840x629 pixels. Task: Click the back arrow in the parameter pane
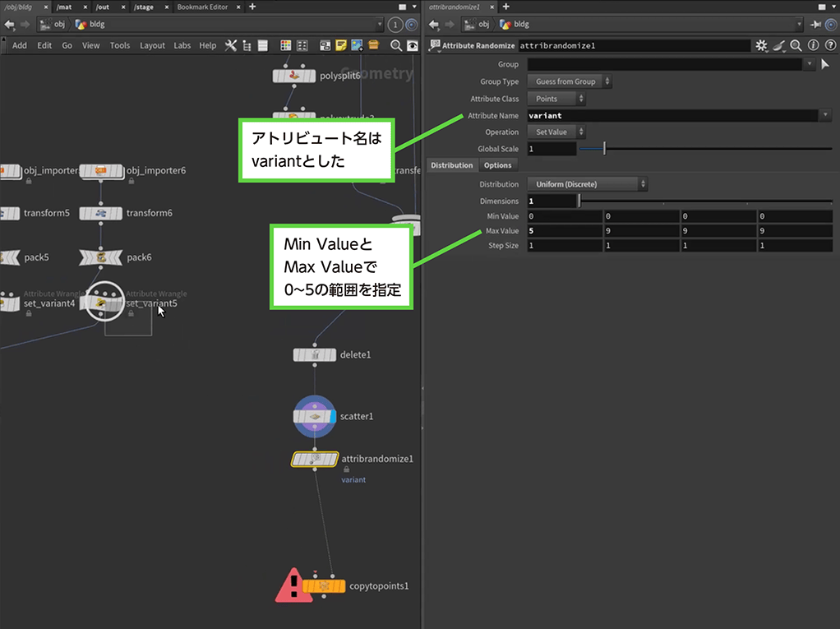pyautogui.click(x=434, y=25)
